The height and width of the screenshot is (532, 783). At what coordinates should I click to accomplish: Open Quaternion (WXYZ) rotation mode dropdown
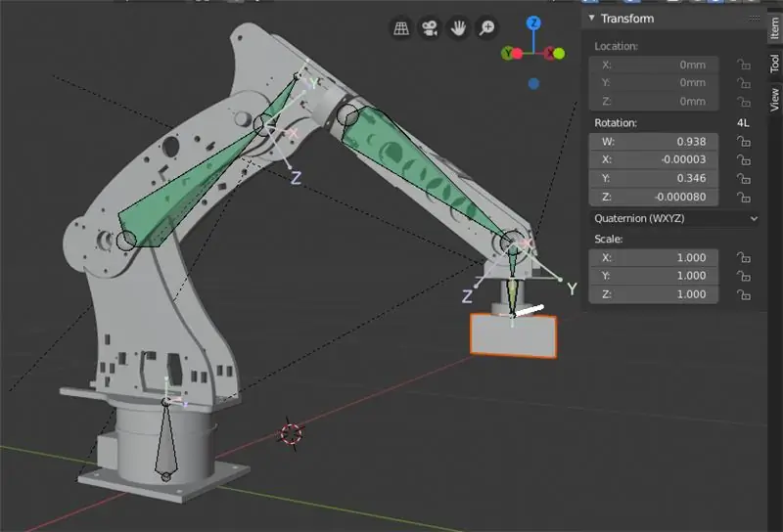674,219
